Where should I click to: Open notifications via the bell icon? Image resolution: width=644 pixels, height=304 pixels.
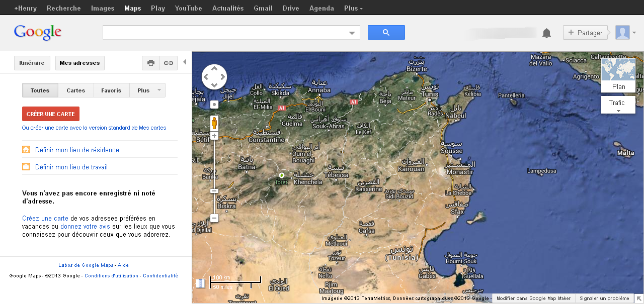pyautogui.click(x=546, y=32)
